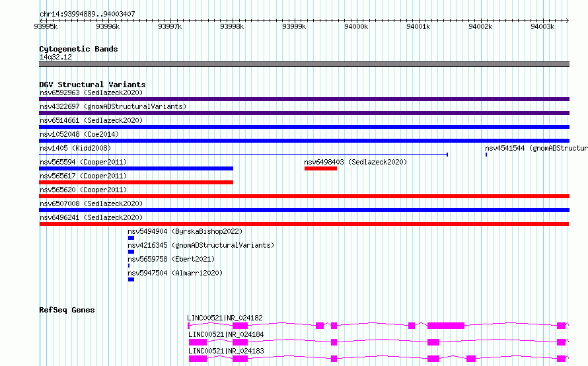
Task: Click the RefSeq Genes track title
Action: click(67, 310)
